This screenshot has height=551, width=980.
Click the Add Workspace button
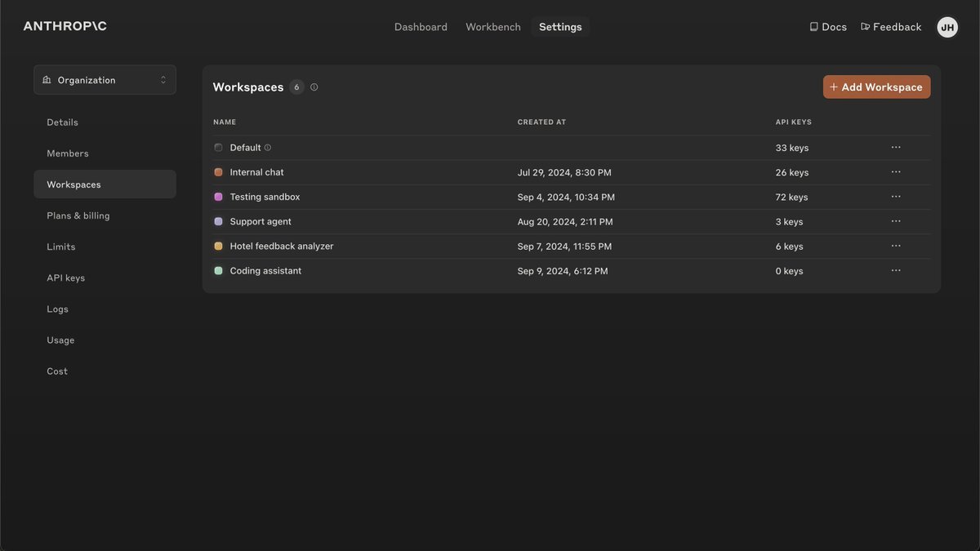pos(876,87)
